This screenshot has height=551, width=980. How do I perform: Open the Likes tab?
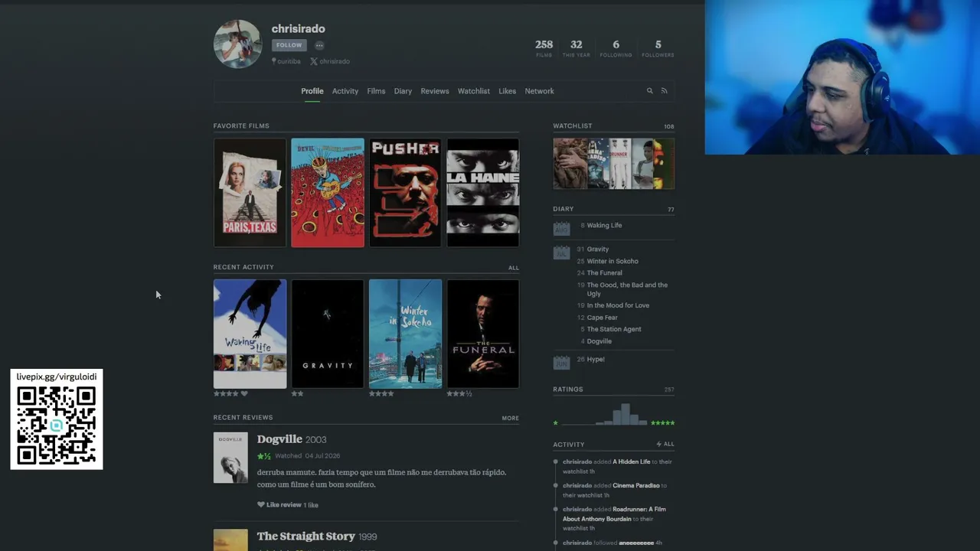coord(508,91)
